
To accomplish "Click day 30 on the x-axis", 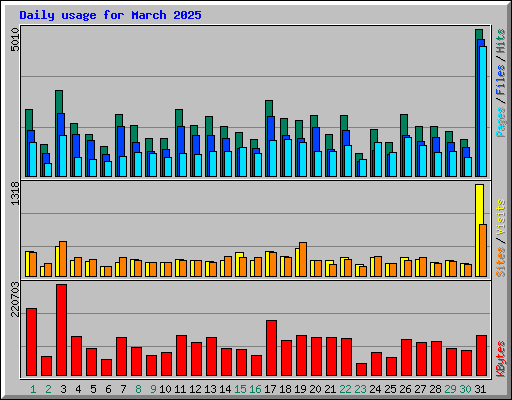I will click(465, 389).
